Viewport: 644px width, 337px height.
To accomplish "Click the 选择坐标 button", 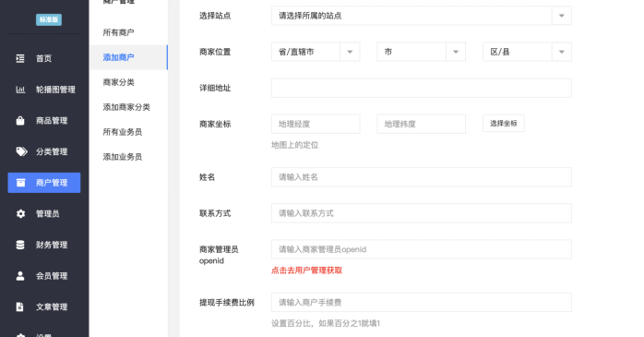I will [x=504, y=124].
